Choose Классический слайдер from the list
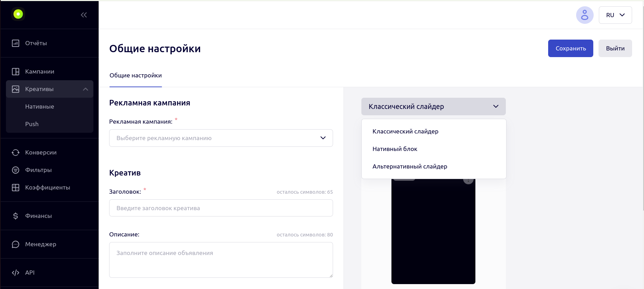This screenshot has height=289, width=644. [x=434, y=131]
